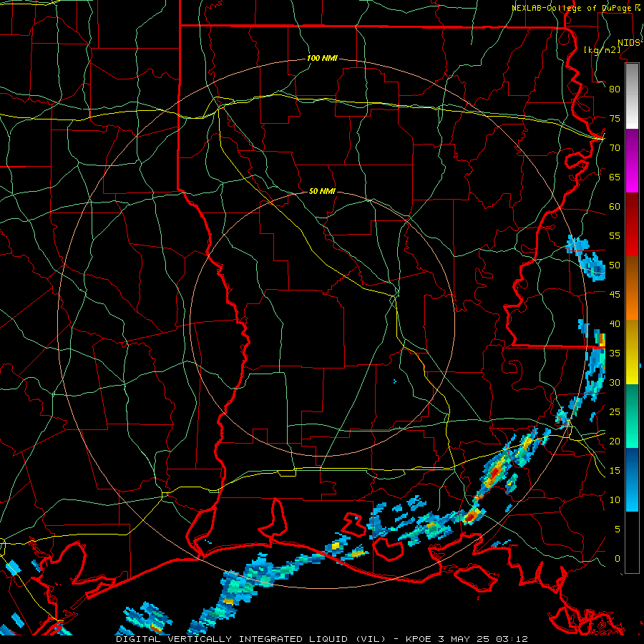Select scale value 20 on the legend

click(615, 441)
